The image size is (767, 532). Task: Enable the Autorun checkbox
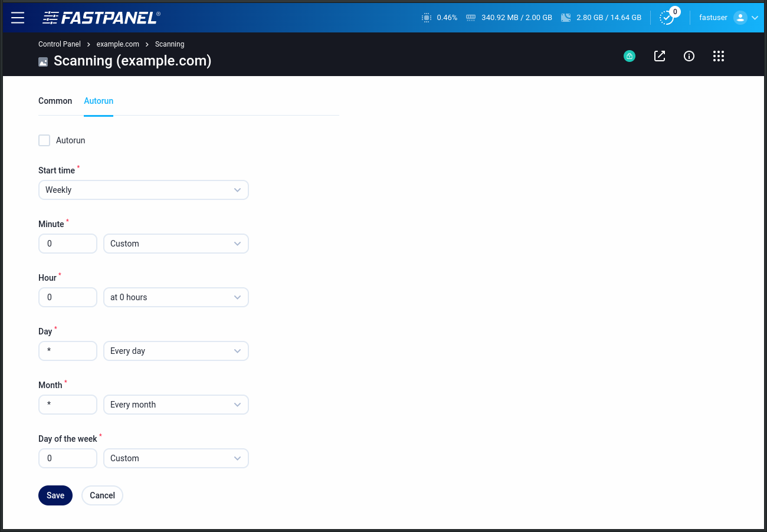44,140
